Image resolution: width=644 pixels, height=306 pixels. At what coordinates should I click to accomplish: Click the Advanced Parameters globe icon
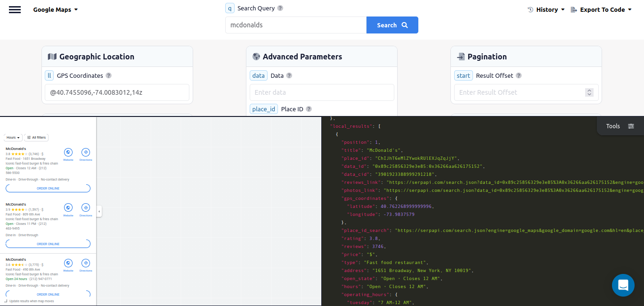256,57
